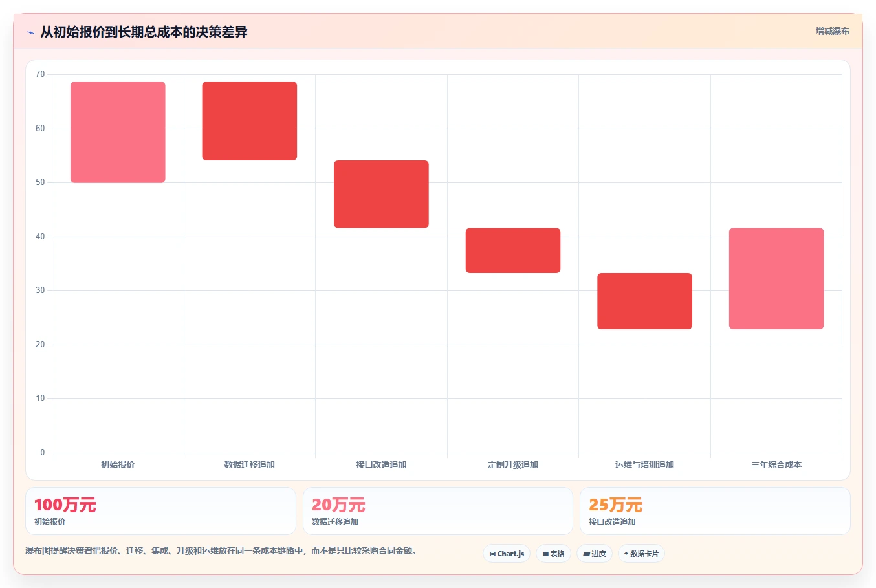876x588 pixels.
Task: Select the Chart.js tag chip
Action: 507,554
